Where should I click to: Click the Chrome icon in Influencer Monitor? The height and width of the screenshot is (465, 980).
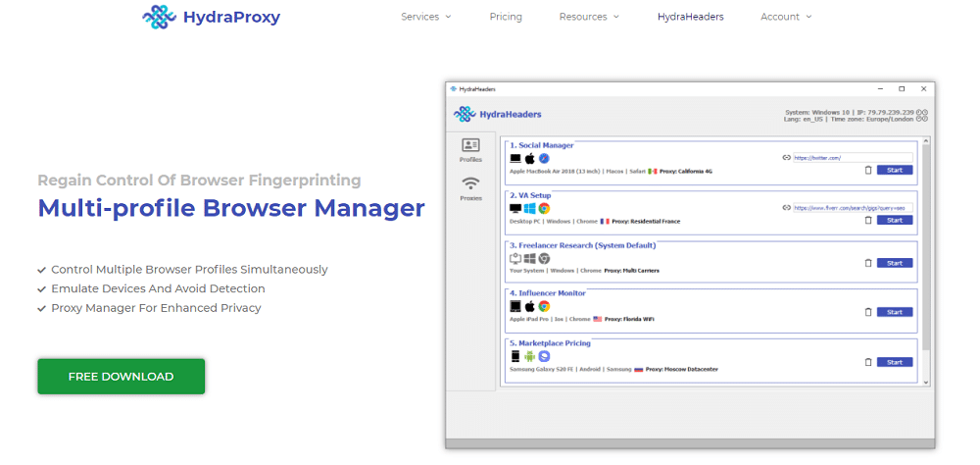(544, 306)
